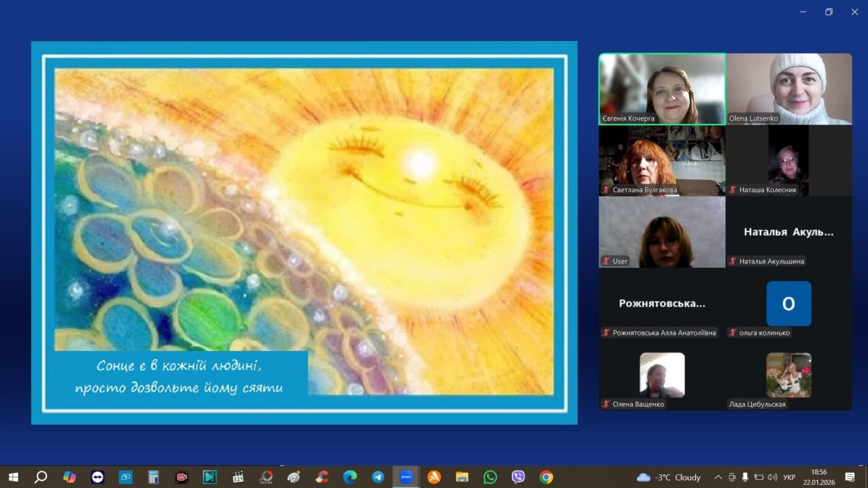Toggle system volume speaker icon

click(x=772, y=477)
